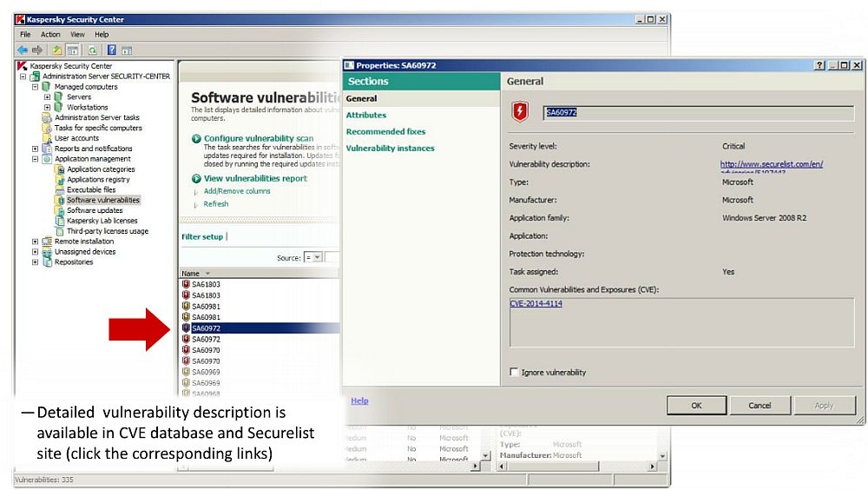Collapse the Administration Server SECURITY-CENTER node
This screenshot has width=868, height=490.
pos(23,76)
